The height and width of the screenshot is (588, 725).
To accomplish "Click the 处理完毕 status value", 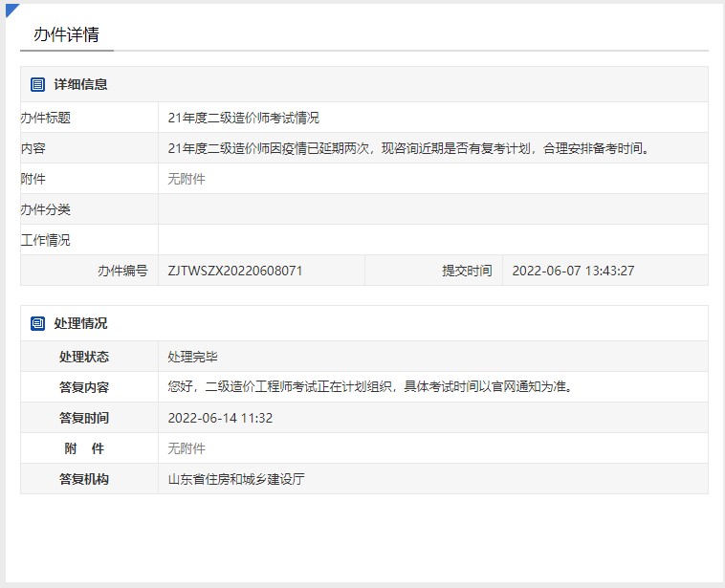I will coord(192,357).
